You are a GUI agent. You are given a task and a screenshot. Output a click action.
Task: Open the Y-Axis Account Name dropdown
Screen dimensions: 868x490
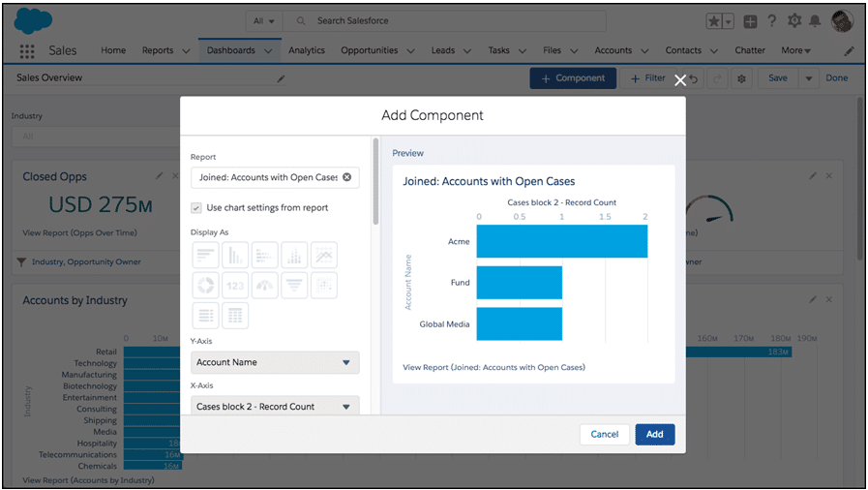click(x=275, y=362)
